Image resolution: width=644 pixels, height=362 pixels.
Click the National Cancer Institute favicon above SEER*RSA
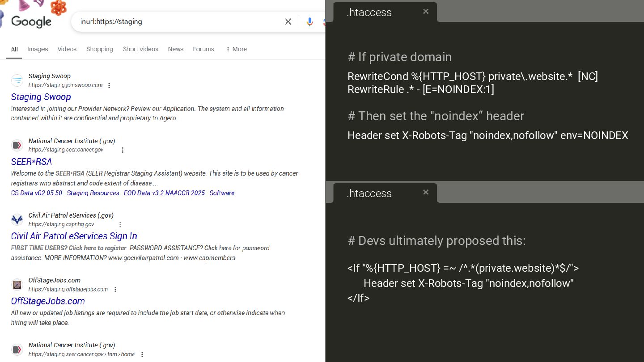17,145
